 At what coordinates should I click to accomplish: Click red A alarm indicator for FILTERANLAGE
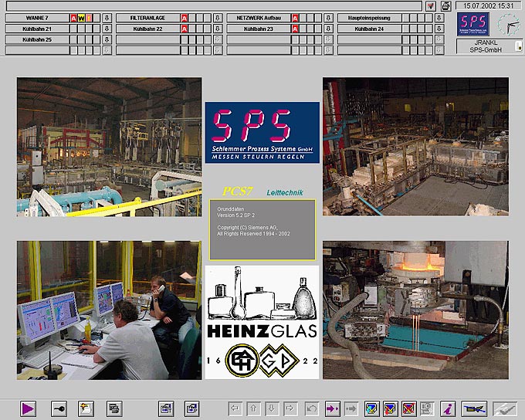185,18
